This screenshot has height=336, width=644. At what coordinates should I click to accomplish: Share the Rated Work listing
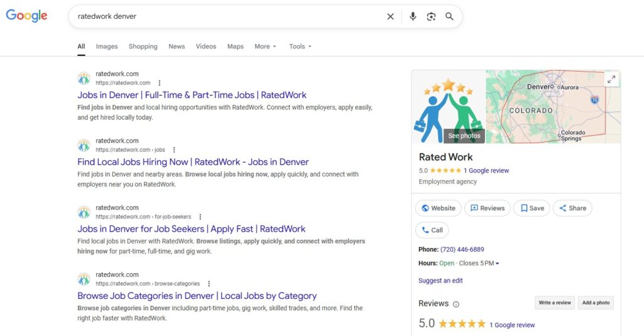click(x=572, y=208)
